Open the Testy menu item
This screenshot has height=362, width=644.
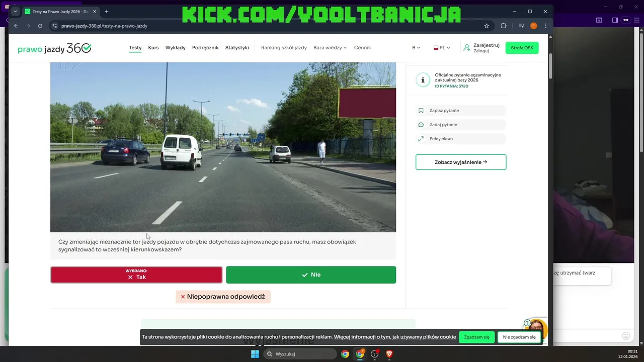135,48
